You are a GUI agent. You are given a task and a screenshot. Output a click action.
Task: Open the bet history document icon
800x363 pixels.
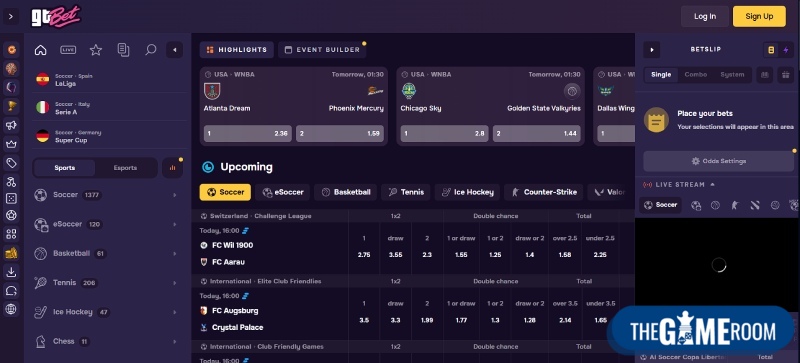point(123,50)
